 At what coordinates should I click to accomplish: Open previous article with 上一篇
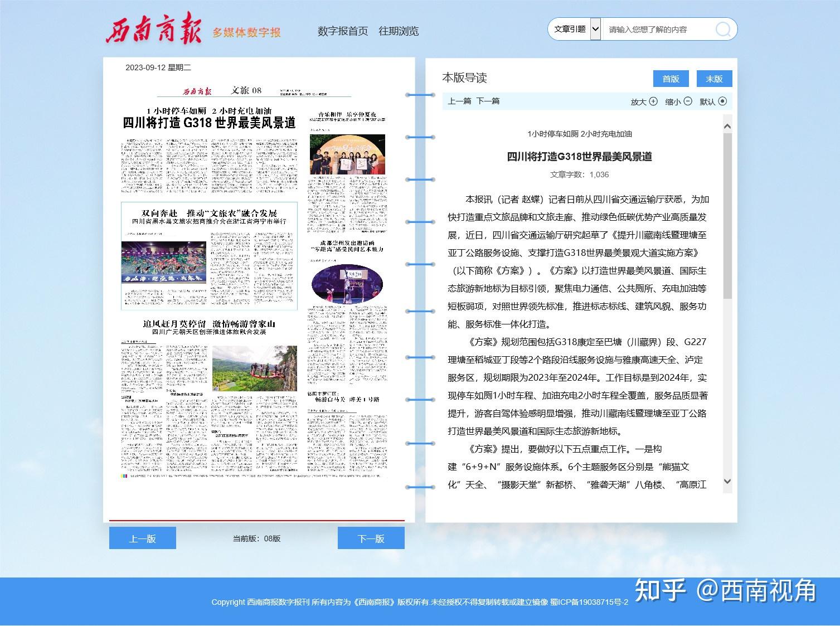(459, 101)
